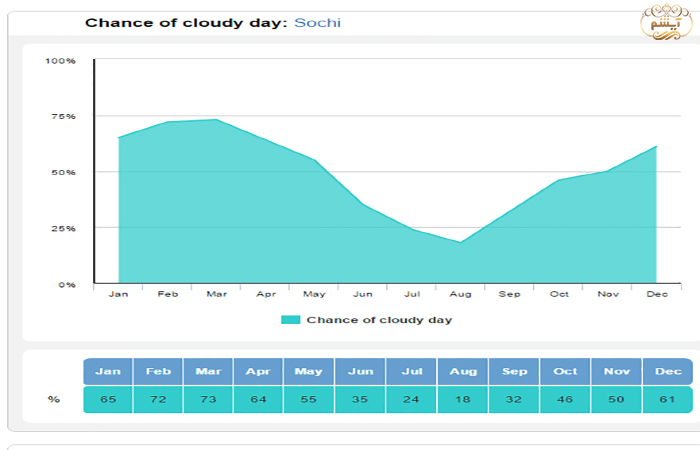This screenshot has height=450, width=700.
Task: Click the Sep label on chart x-axis
Action: (509, 294)
